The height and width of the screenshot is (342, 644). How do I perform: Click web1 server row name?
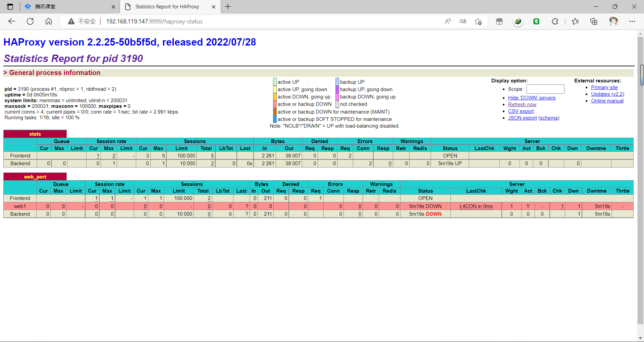[x=20, y=206]
